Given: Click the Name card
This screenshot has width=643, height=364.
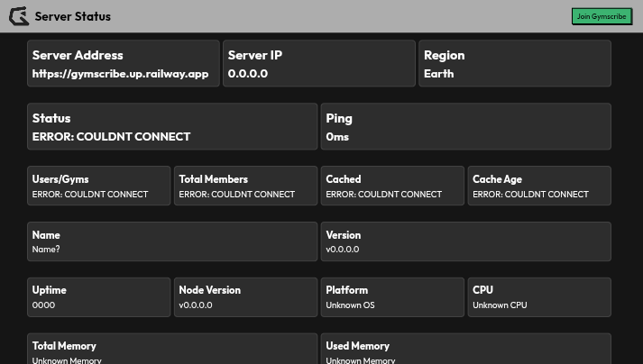Looking at the screenshot, I should (x=171, y=241).
